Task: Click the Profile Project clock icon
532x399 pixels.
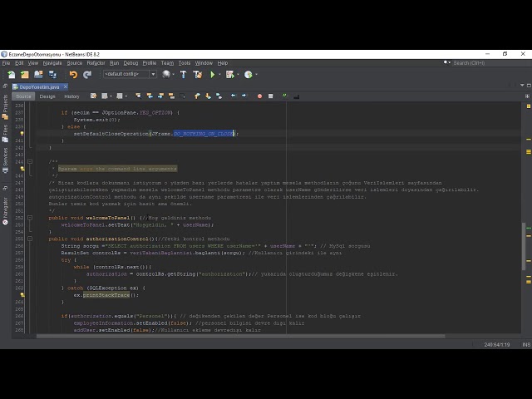Action: click(249, 74)
